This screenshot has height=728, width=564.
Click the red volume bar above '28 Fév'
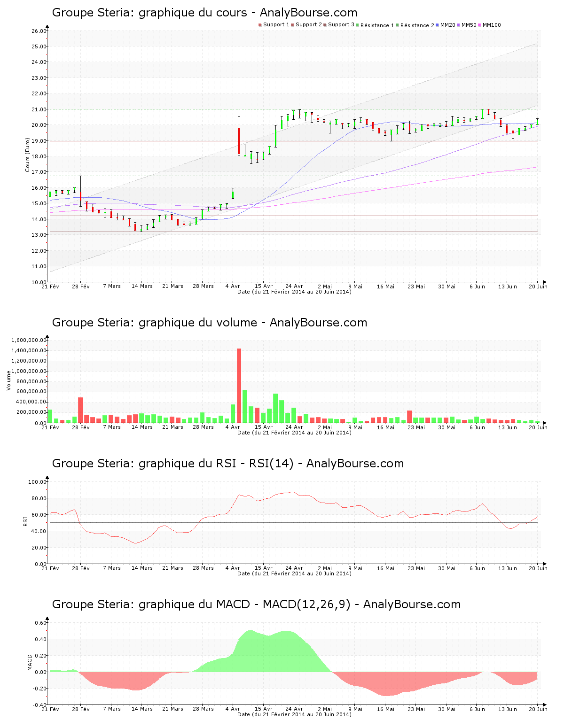[80, 410]
